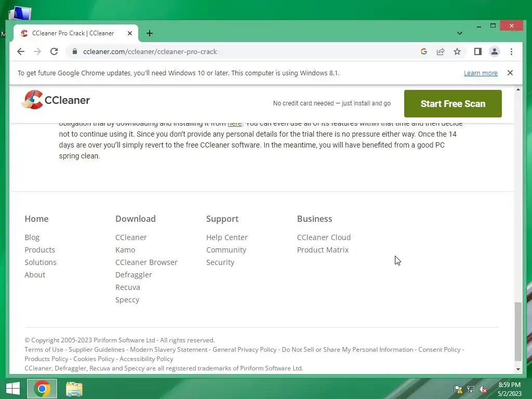Click the forward navigation arrow
This screenshot has height=399, width=532.
[x=37, y=51]
